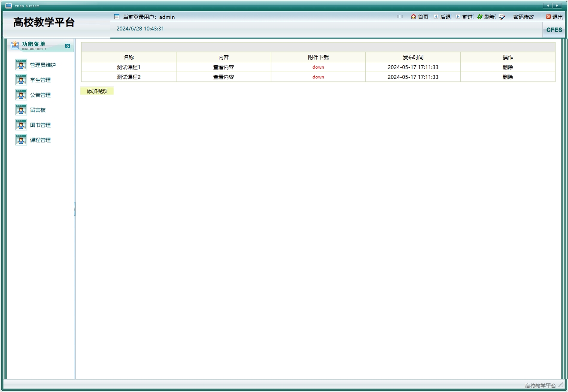Click the 留言板 sidebar icon

[x=21, y=110]
